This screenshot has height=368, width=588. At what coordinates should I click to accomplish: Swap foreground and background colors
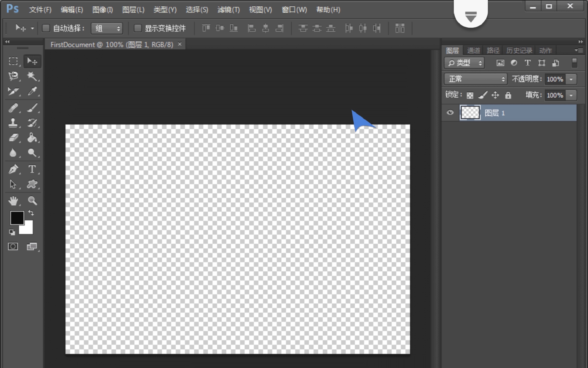[x=31, y=213]
